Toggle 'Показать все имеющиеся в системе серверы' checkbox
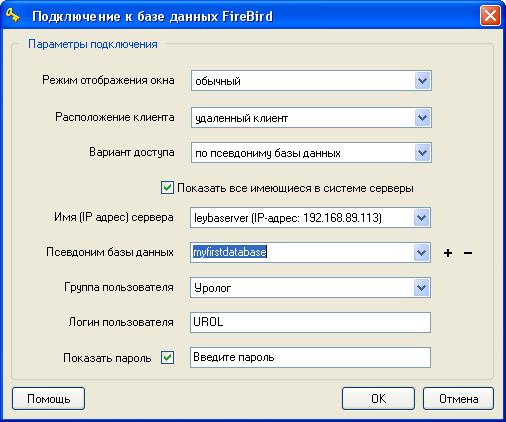This screenshot has height=422, width=506. pyautogui.click(x=167, y=188)
